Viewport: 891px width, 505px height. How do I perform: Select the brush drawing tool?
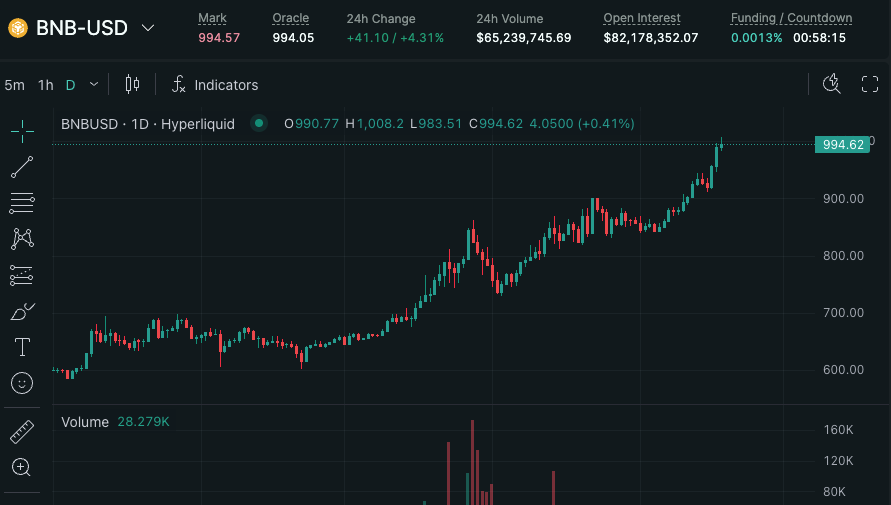click(22, 311)
